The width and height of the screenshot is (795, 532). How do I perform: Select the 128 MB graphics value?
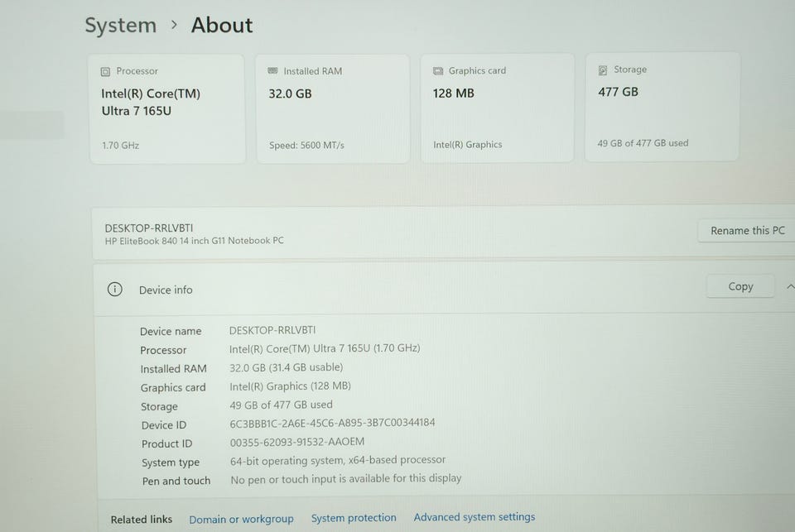click(453, 93)
